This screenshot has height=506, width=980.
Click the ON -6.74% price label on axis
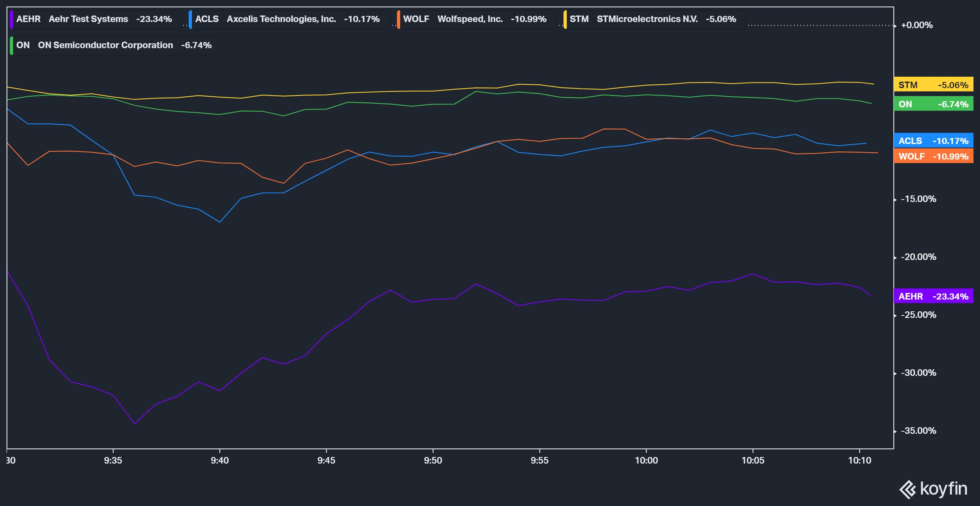click(933, 104)
